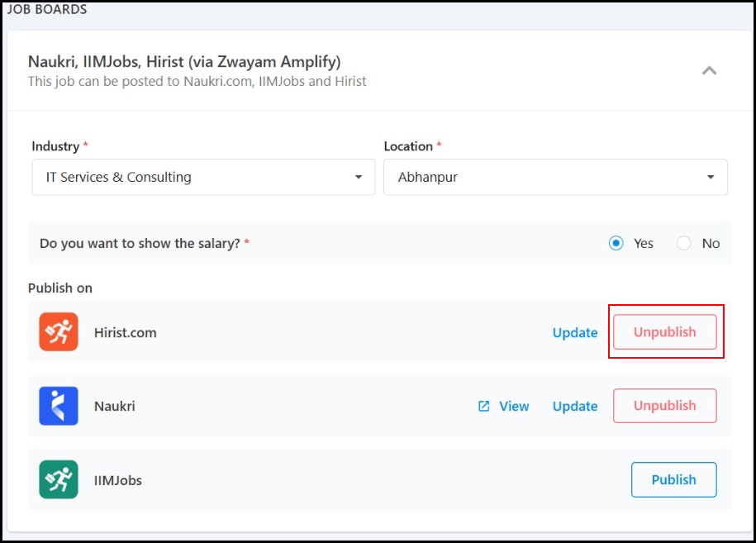Click the Hirist.com orange logo icon
The height and width of the screenshot is (543, 756).
59,331
